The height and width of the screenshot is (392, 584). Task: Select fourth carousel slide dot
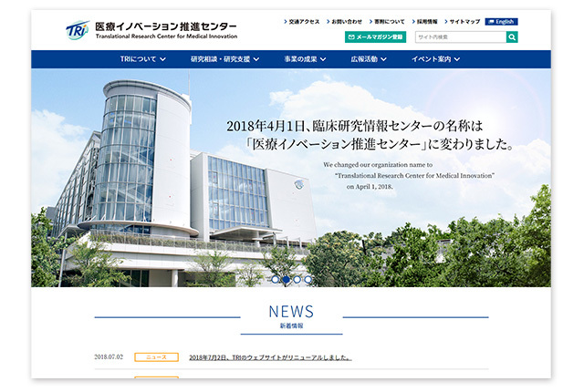coord(308,279)
